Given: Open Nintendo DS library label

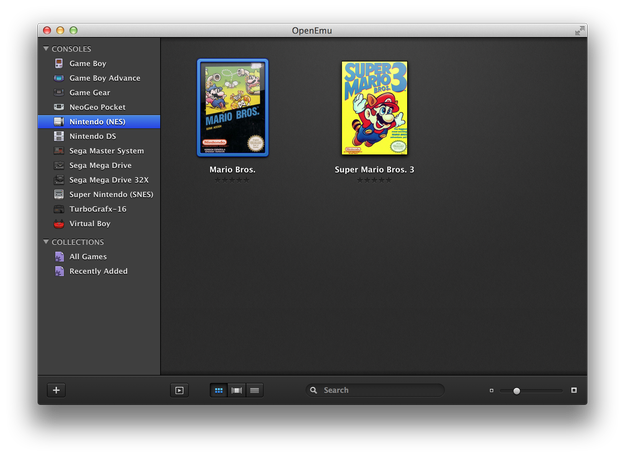Looking at the screenshot, I should click(x=93, y=136).
